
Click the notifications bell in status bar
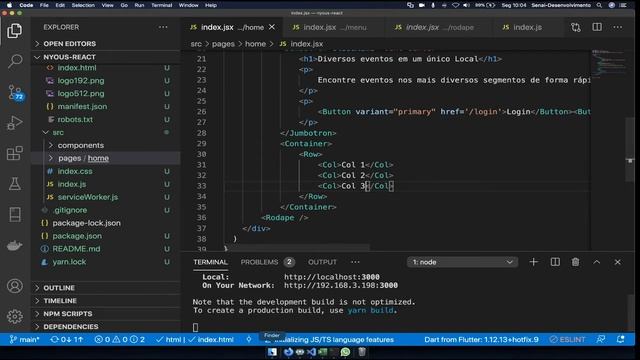pos(620,339)
